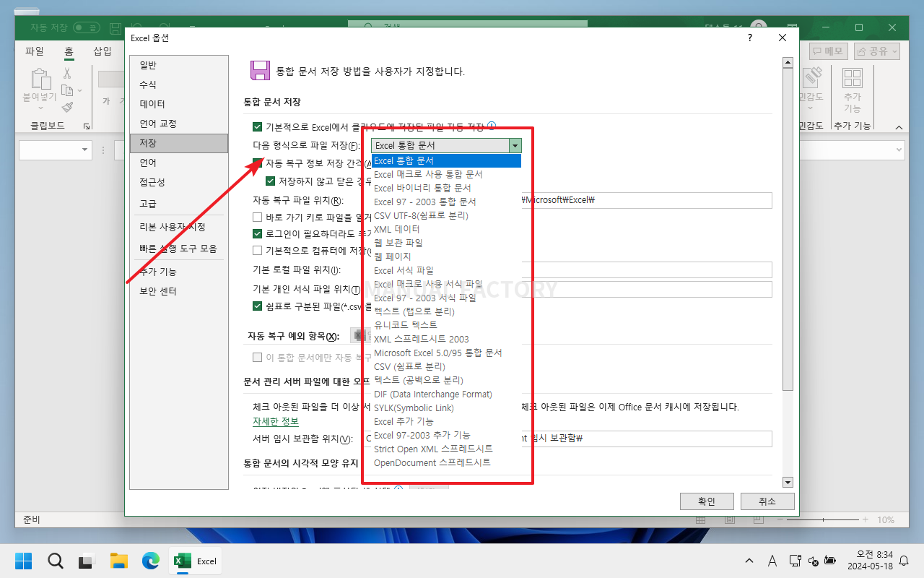The width and height of the screenshot is (924, 578).
Task: Go to 접근성 options category
Action: pos(179,182)
